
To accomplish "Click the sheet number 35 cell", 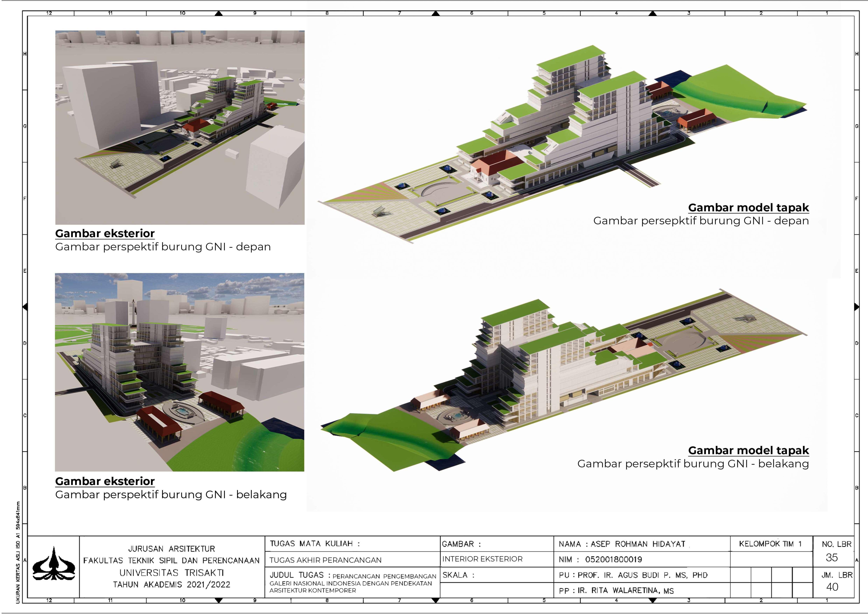I will click(832, 558).
